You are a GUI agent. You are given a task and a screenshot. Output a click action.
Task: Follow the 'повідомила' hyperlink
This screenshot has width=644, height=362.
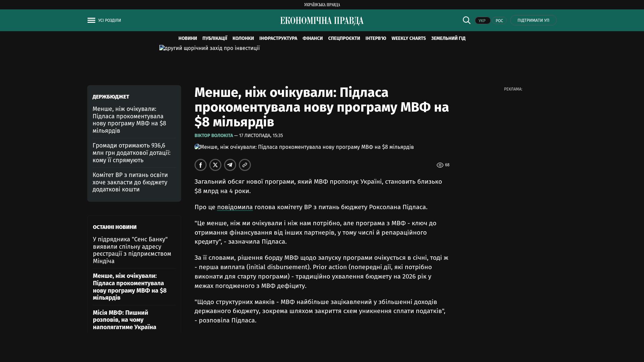tap(235, 207)
